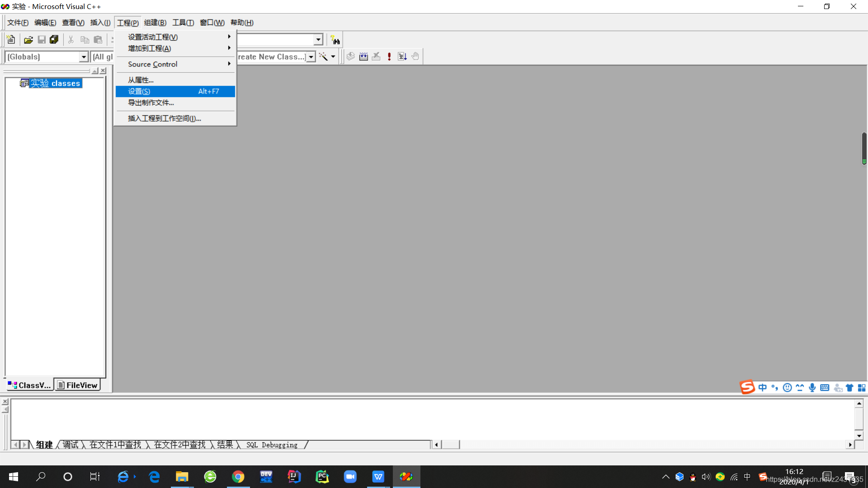Image resolution: width=868 pixels, height=488 pixels.
Task: Expand 增加到工程 submenu
Action: pos(175,48)
